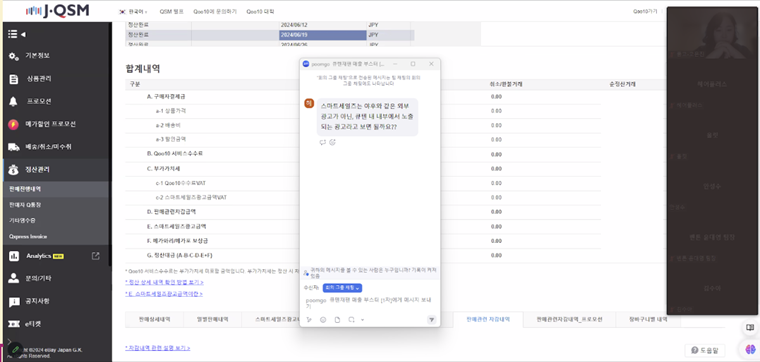Open E. 스마트세일즈광고금액 explanation link

tap(164, 294)
